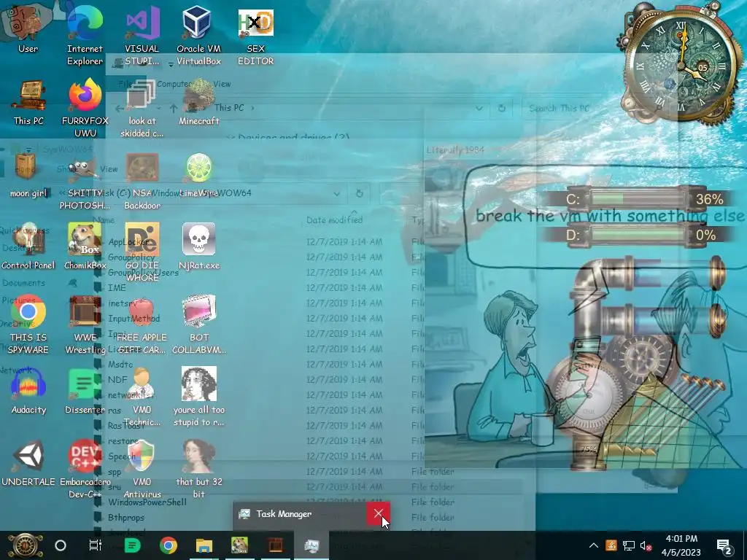Open Cortana search circle on taskbar
Viewport: 747px width, 560px height.
[x=61, y=545]
